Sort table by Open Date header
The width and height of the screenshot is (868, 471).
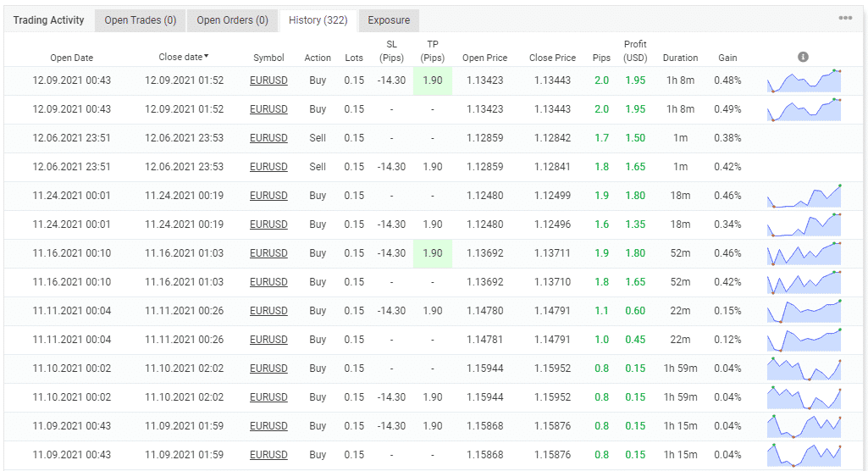click(x=72, y=58)
